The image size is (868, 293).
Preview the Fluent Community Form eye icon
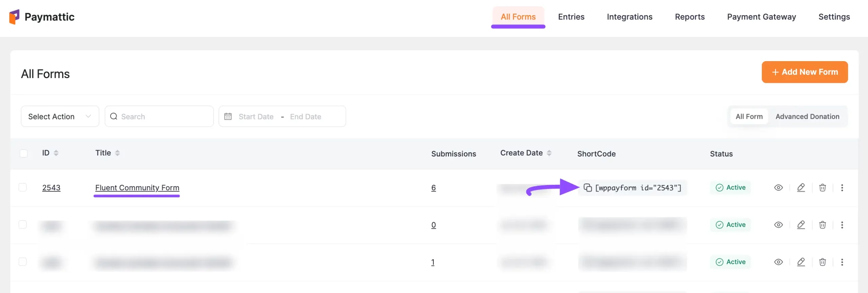[778, 187]
